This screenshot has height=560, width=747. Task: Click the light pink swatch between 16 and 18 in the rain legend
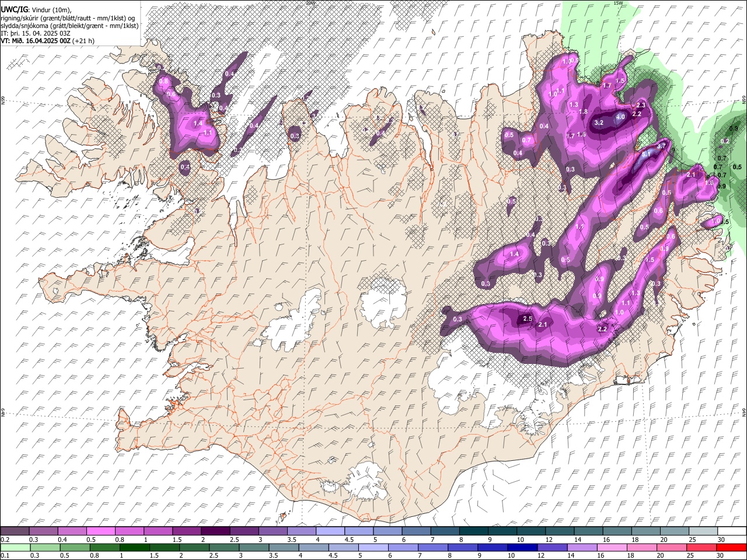point(612,547)
